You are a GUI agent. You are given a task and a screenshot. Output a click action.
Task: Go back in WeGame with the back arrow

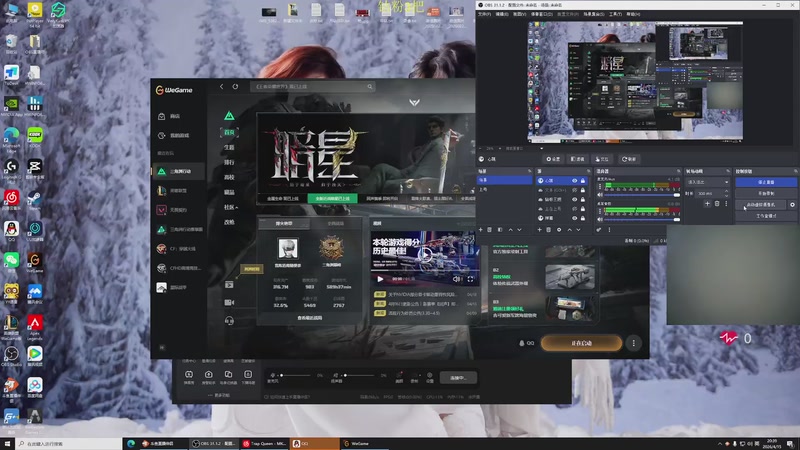tap(221, 87)
